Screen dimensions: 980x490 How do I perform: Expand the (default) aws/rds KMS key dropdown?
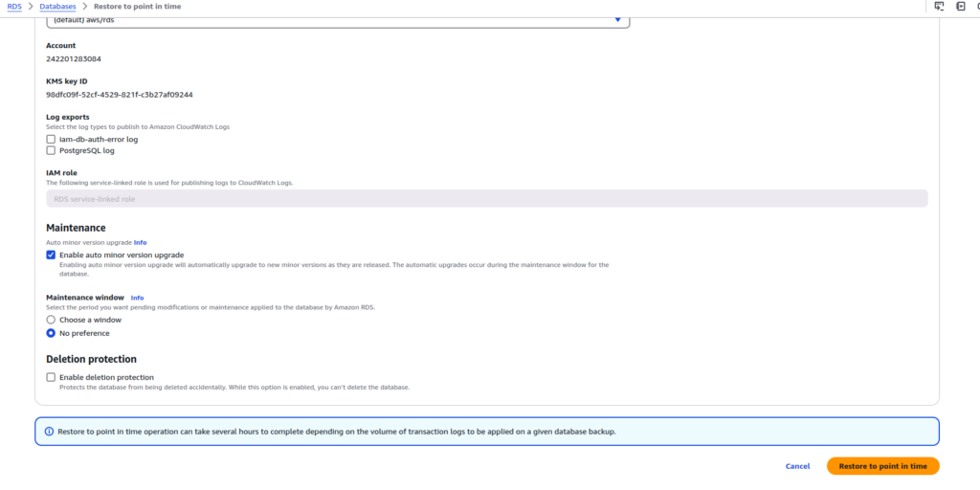pos(617,19)
